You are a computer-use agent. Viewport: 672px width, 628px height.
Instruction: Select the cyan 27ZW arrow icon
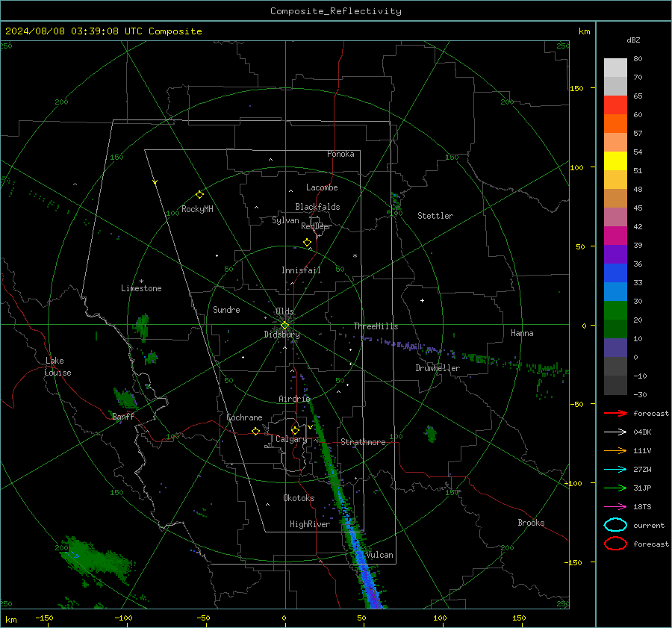click(x=615, y=470)
